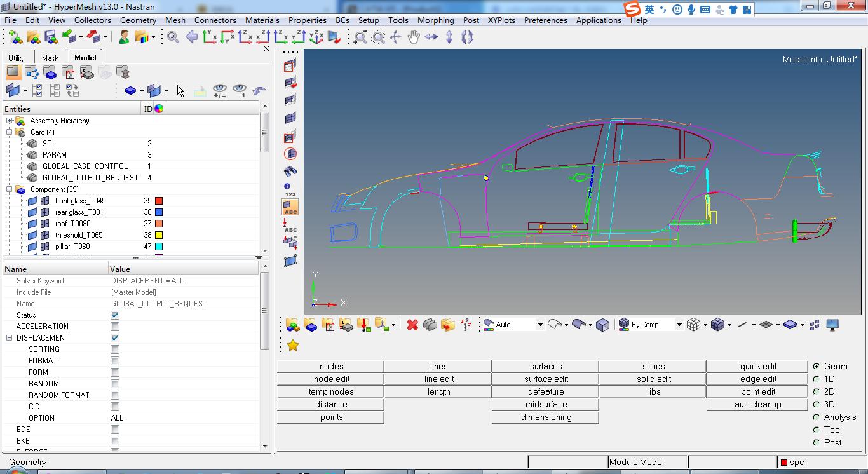The width and height of the screenshot is (868, 474).
Task: Collapse the DISPLACEMENT property group
Action: coord(10,338)
